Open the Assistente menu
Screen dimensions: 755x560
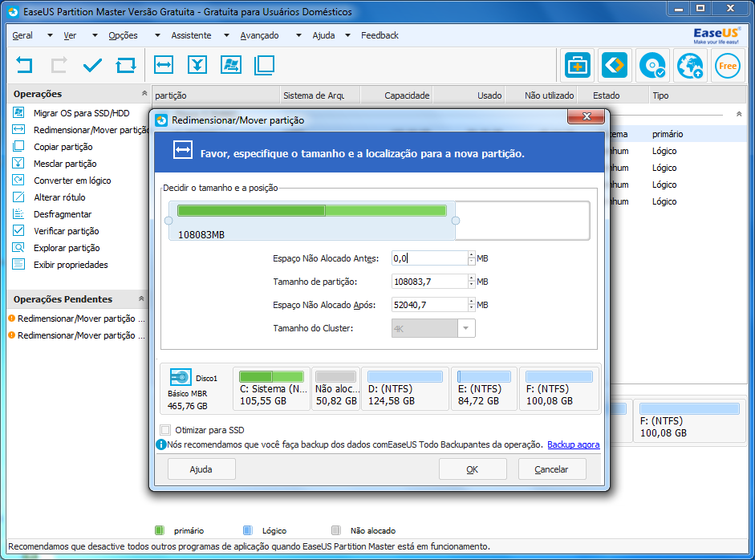(x=191, y=35)
